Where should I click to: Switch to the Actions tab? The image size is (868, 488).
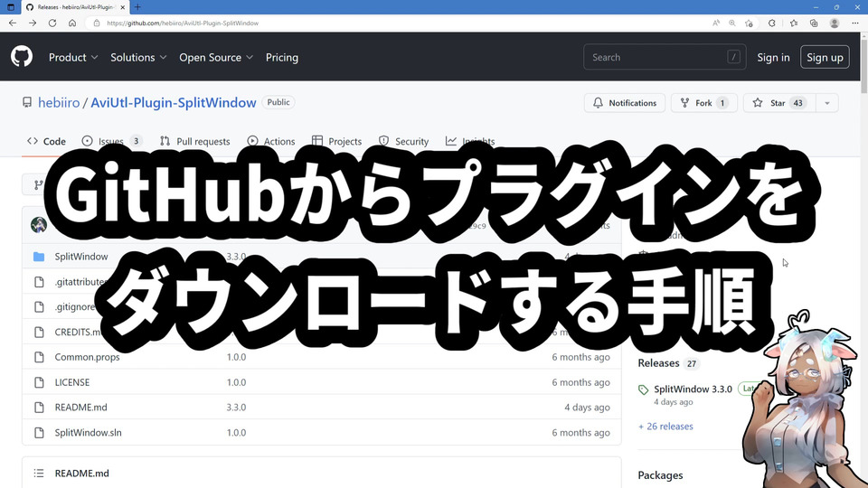point(271,142)
